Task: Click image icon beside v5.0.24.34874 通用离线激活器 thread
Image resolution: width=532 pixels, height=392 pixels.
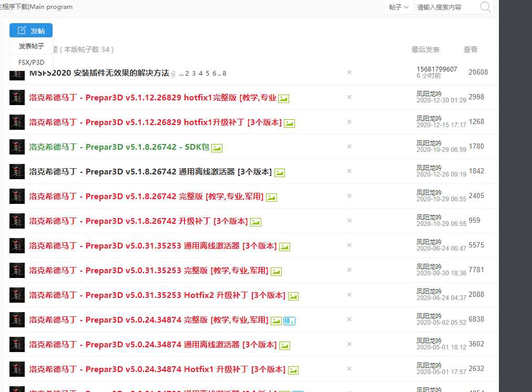Action: 284,346
